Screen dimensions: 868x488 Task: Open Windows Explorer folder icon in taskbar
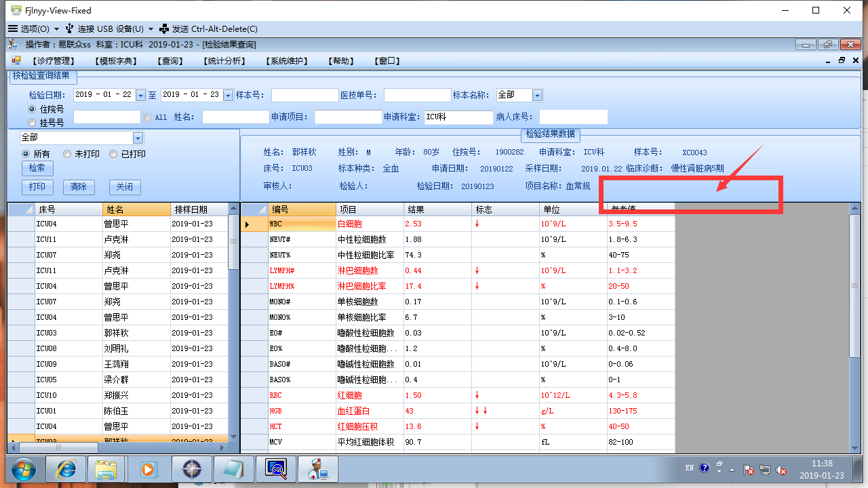pyautogui.click(x=106, y=469)
